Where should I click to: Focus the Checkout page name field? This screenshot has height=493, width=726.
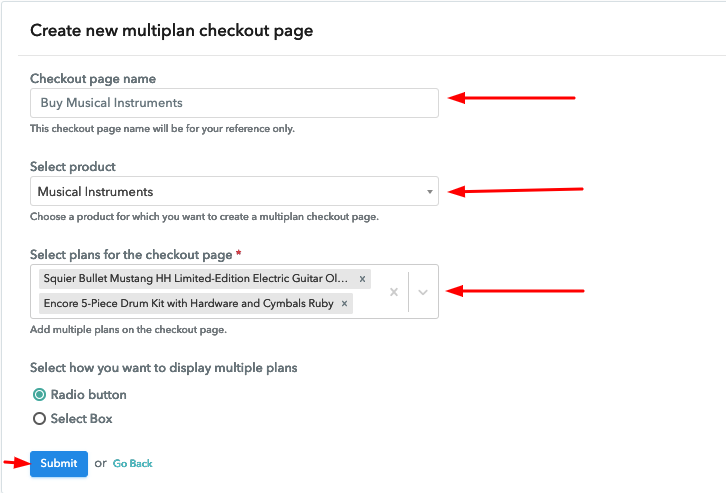click(234, 103)
